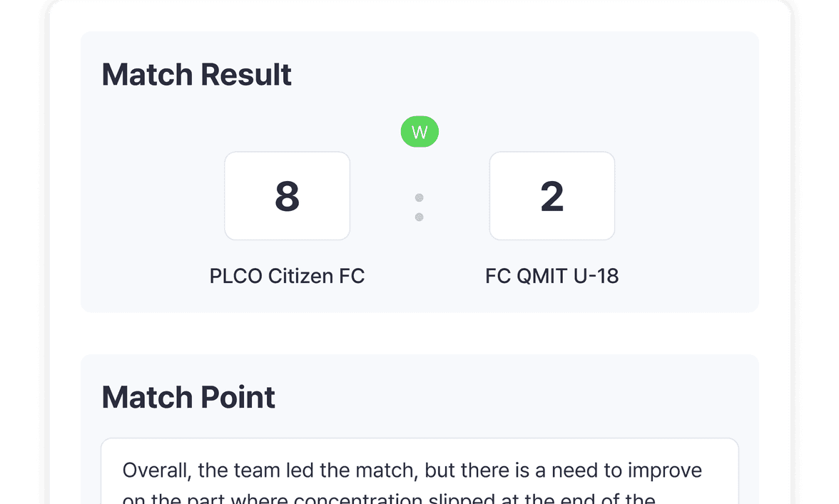The image size is (839, 504).
Task: Click the Match Point heading
Action: [188, 397]
